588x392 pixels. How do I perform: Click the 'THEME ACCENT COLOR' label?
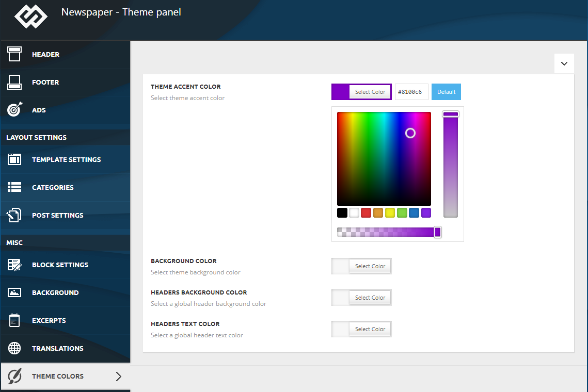pos(186,87)
